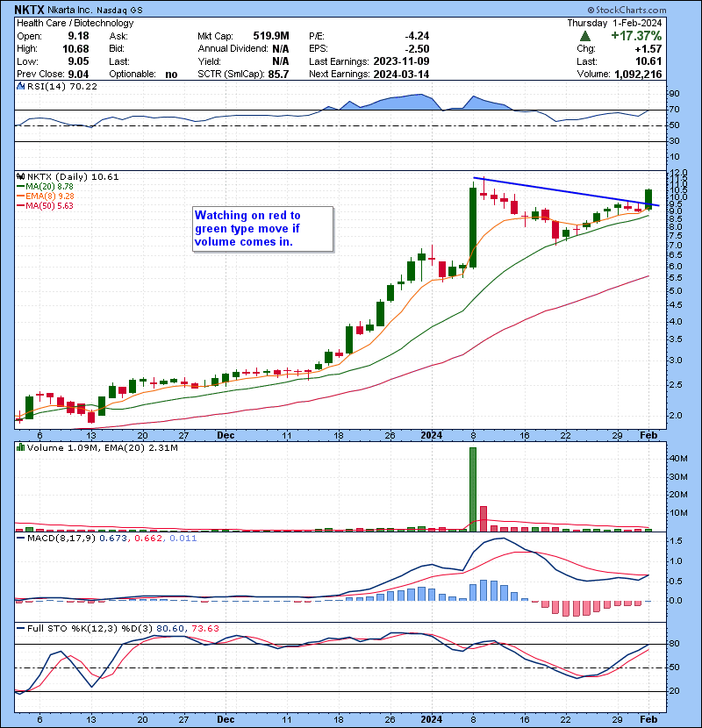Click the NKTX (Daily) 10.61 chart label
The image size is (702, 728).
73,177
